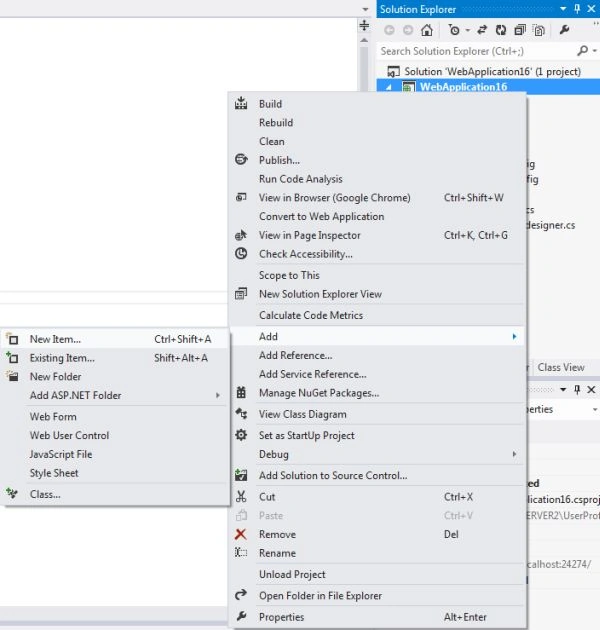Click the Properties wrench toolbar icon
This screenshot has height=630, width=600.
point(564,30)
